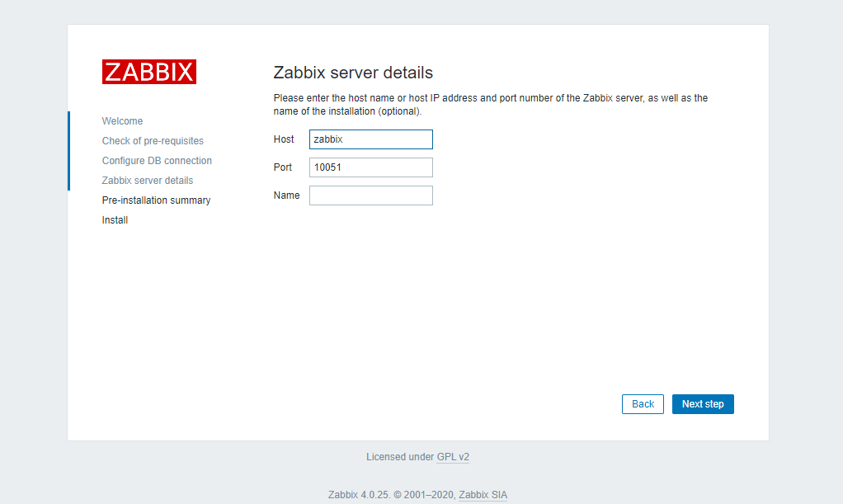
Task: Click the 'Please enter the host name' description
Action: tap(490, 105)
